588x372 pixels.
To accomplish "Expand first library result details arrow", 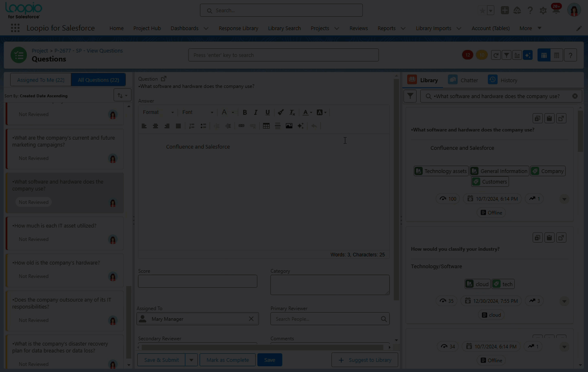I will pos(564,199).
